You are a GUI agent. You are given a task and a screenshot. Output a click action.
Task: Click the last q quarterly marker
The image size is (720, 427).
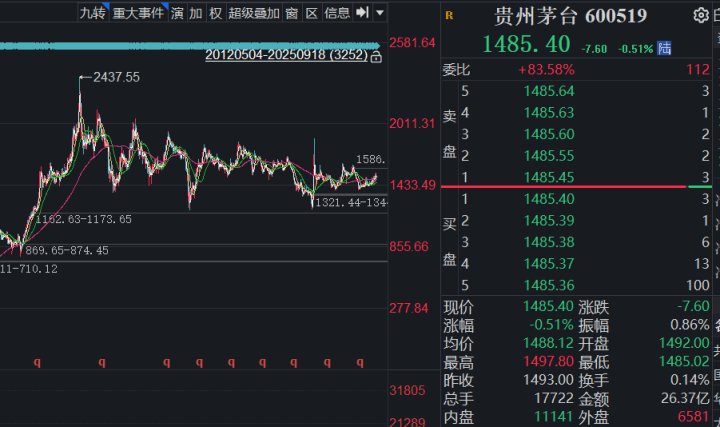360,362
